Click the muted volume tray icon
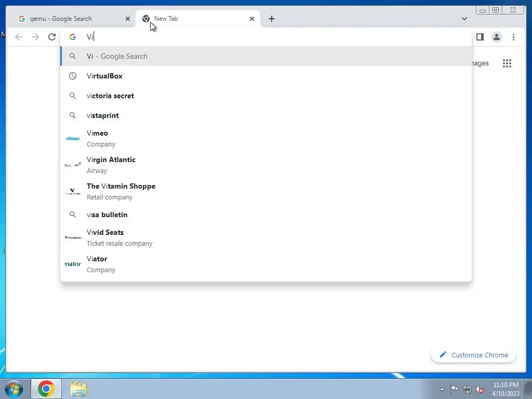Screen dimensions: 532x399 click(x=480, y=390)
